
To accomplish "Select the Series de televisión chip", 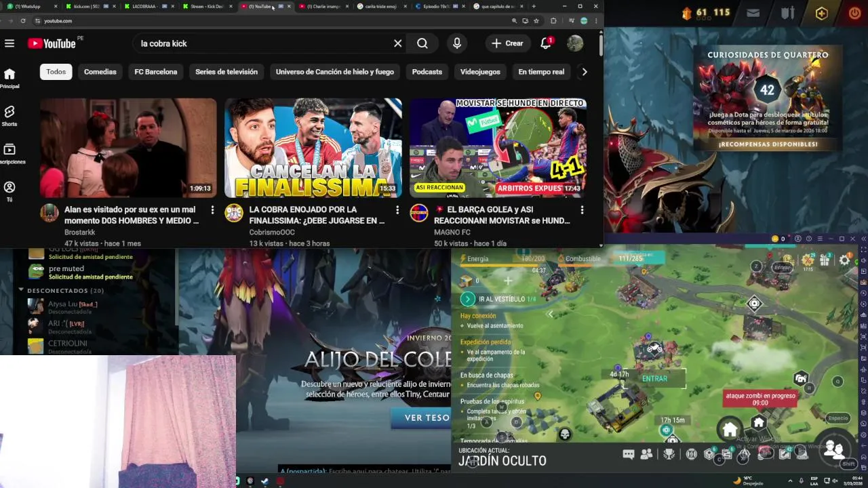I will pyautogui.click(x=226, y=72).
